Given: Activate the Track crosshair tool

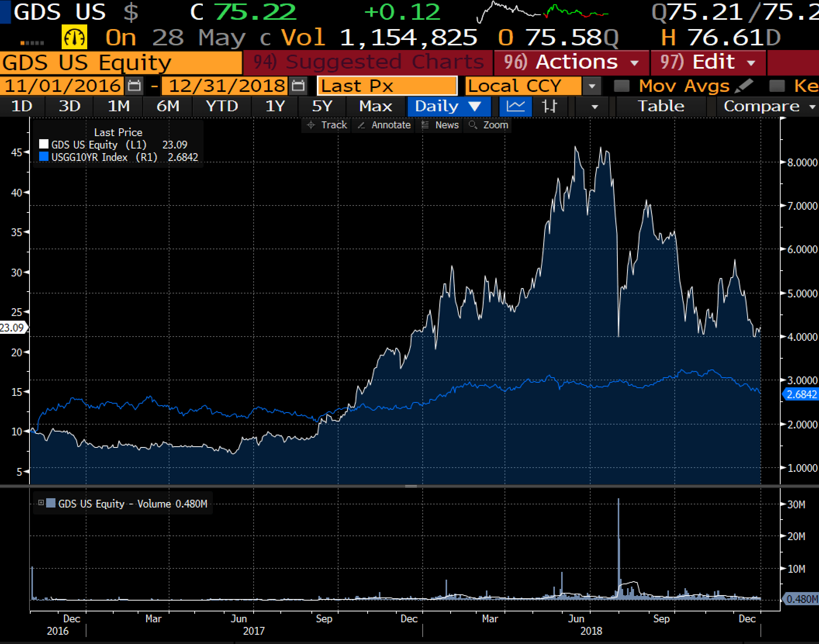Looking at the screenshot, I should (327, 125).
